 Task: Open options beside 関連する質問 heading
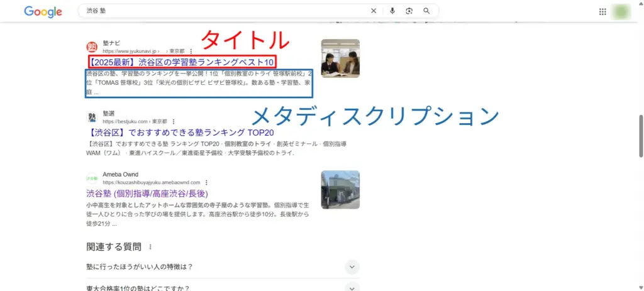(x=150, y=247)
